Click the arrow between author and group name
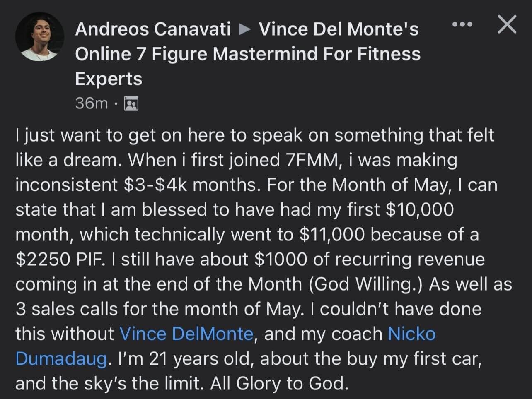This screenshot has width=532, height=399. [244, 29]
